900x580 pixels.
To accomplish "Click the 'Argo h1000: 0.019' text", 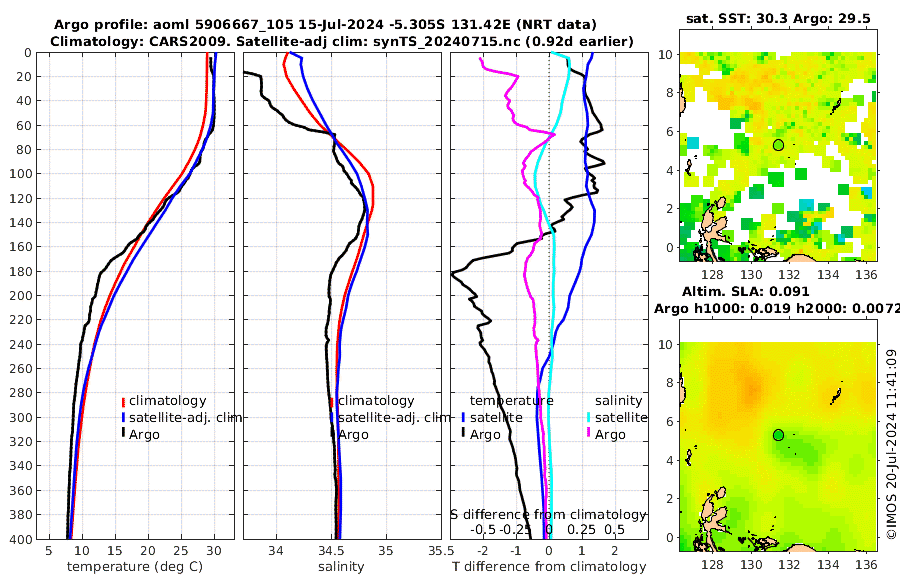I will click(723, 309).
